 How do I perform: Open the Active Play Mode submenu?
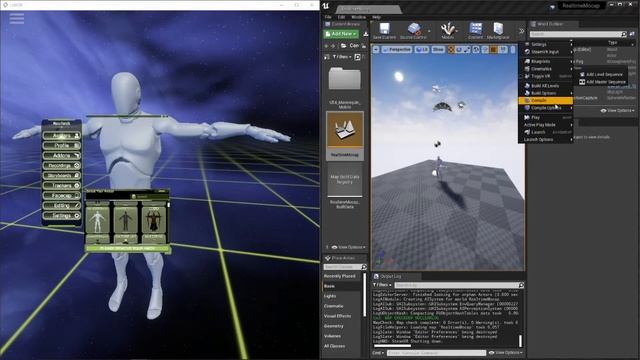(x=545, y=125)
